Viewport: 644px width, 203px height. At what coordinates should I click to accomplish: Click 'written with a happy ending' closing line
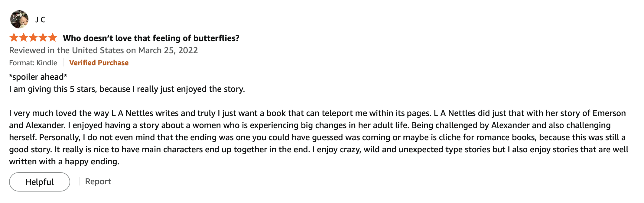64,162
